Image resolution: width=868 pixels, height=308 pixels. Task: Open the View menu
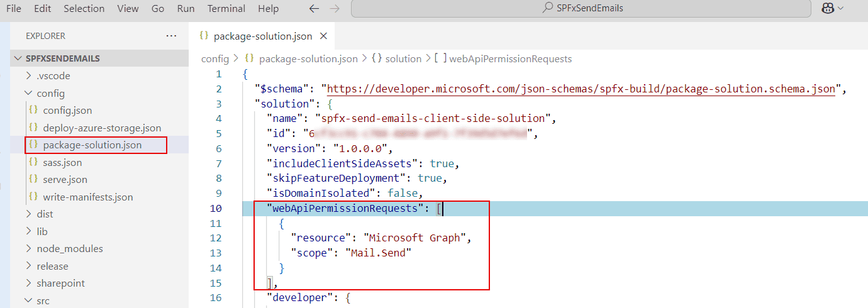pyautogui.click(x=128, y=9)
